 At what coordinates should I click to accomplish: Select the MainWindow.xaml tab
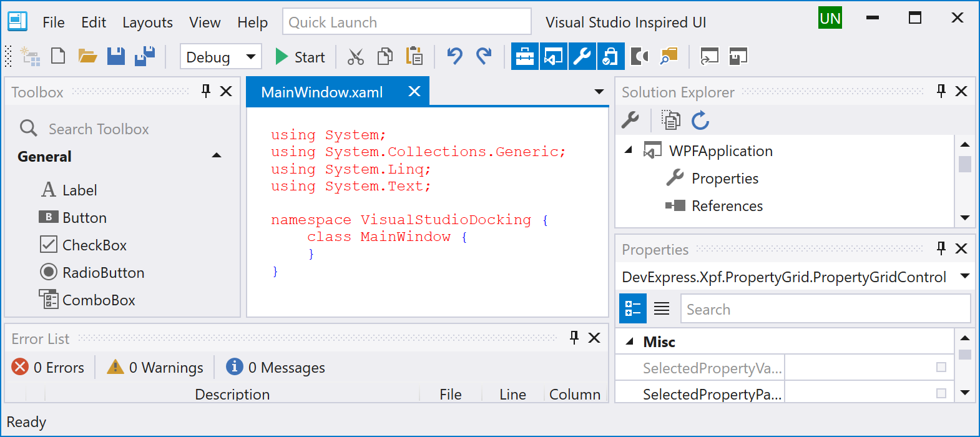pos(322,92)
